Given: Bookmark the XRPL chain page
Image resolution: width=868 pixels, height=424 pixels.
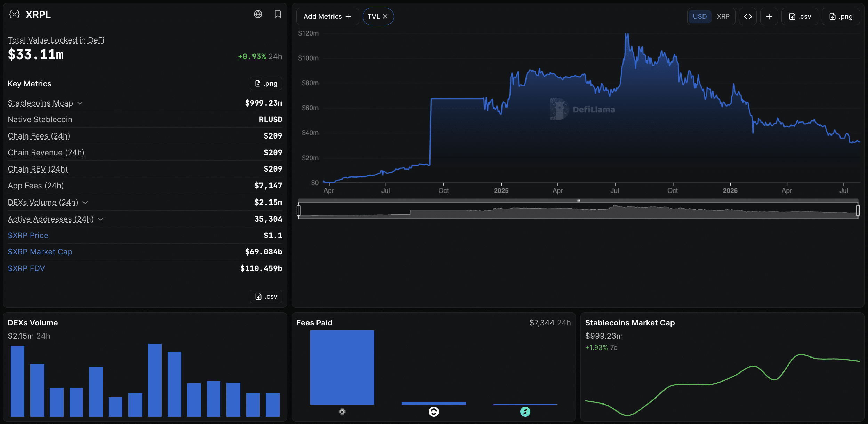Looking at the screenshot, I should tap(278, 14).
